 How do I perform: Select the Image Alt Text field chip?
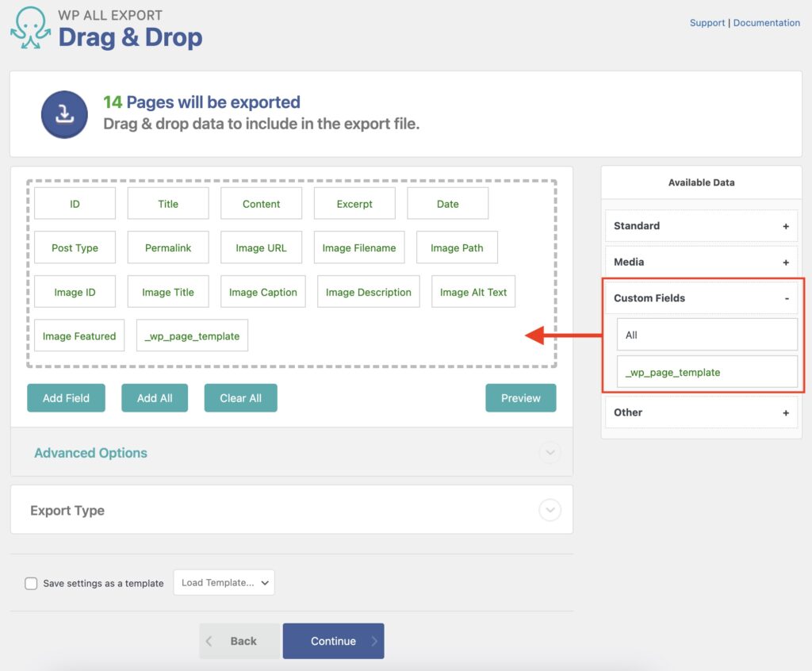[473, 292]
